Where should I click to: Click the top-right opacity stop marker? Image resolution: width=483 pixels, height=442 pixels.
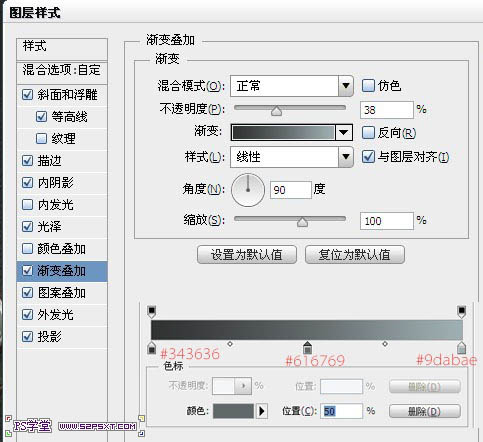(461, 312)
